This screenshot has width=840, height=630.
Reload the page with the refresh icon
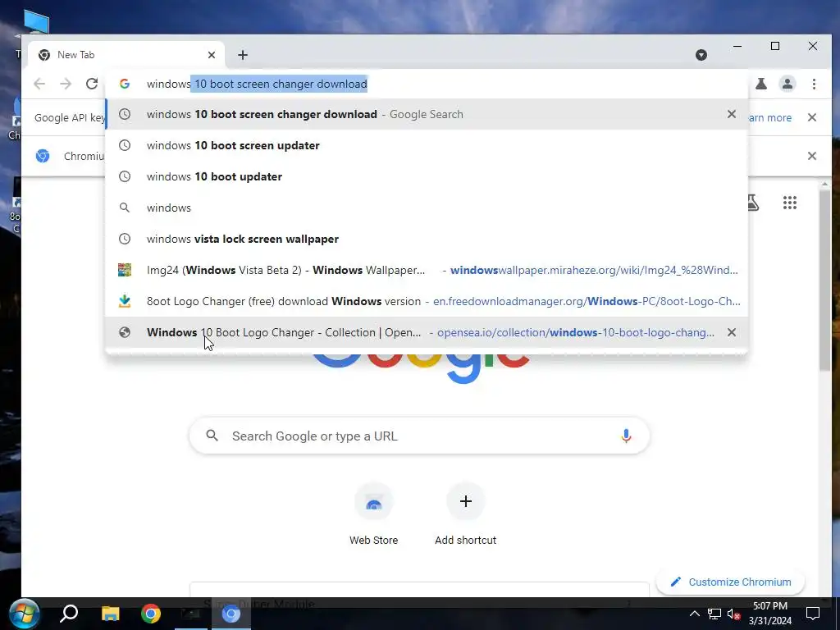coord(92,84)
